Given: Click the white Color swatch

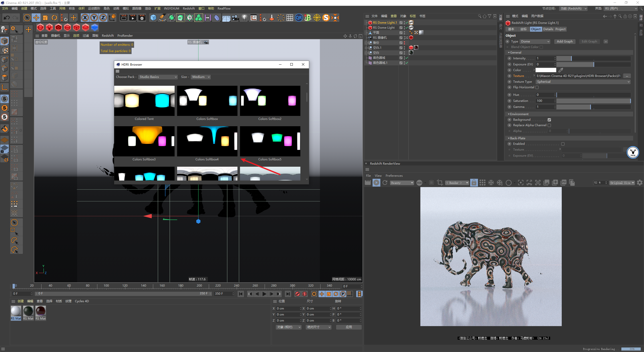Looking at the screenshot, I should 546,70.
